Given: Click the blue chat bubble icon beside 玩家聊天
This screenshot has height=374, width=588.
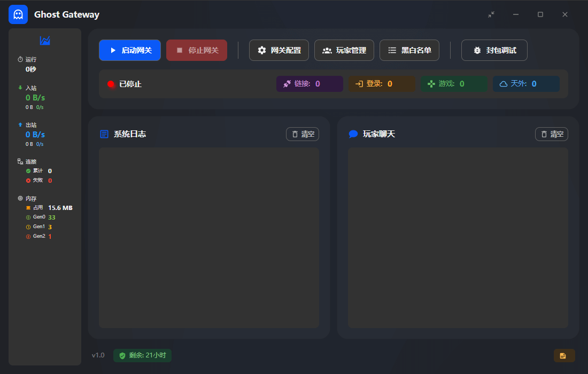Looking at the screenshot, I should point(353,134).
